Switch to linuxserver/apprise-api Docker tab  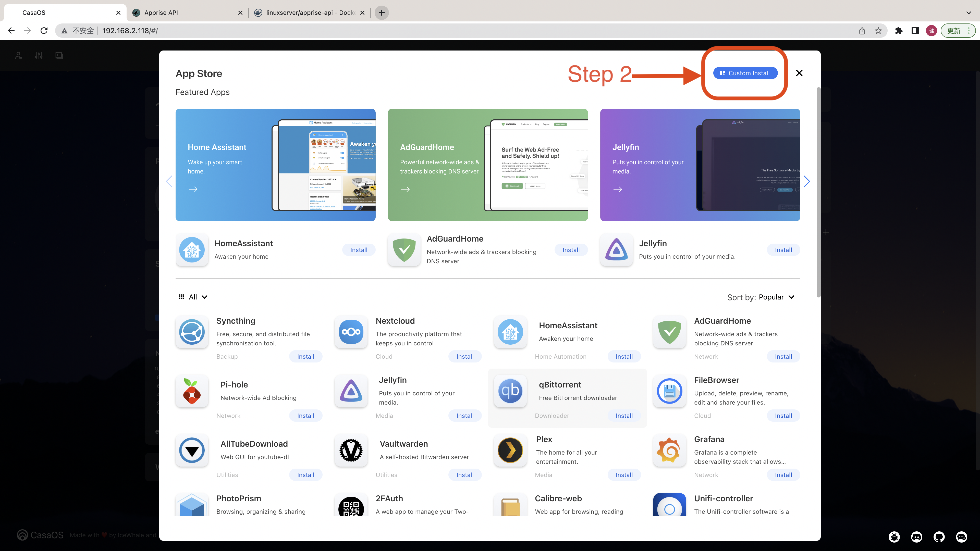coord(309,12)
